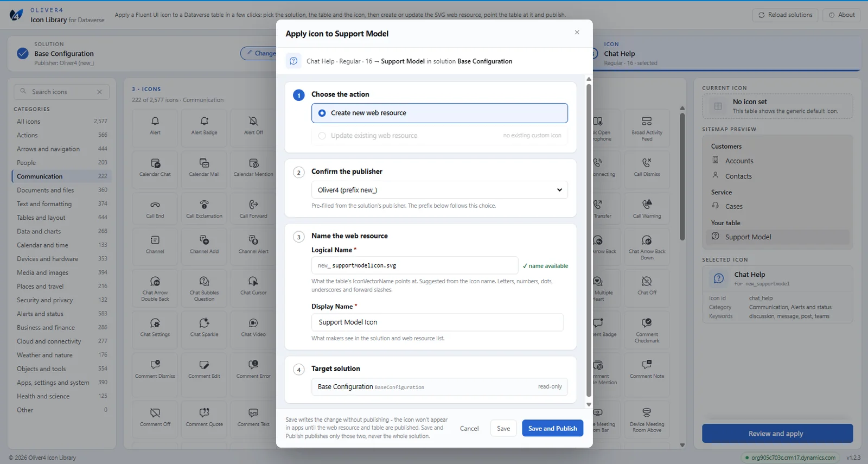The width and height of the screenshot is (868, 464).
Task: Choose the Comment Quote icon
Action: pyautogui.click(x=204, y=419)
